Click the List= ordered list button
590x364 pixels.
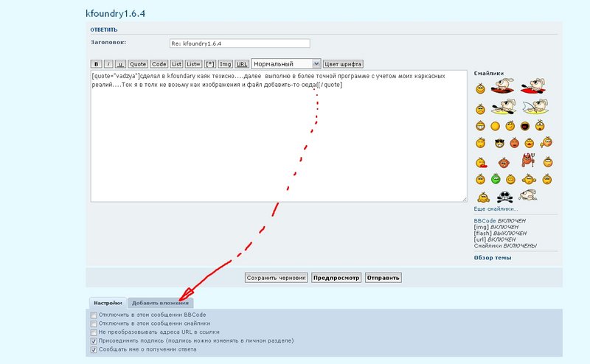tap(193, 64)
